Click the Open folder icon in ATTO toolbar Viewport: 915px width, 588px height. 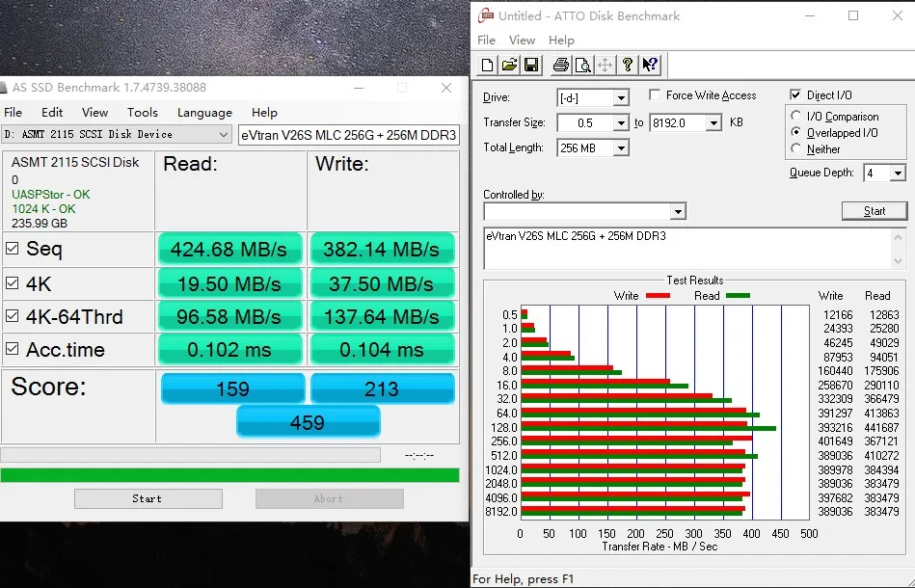click(x=509, y=65)
